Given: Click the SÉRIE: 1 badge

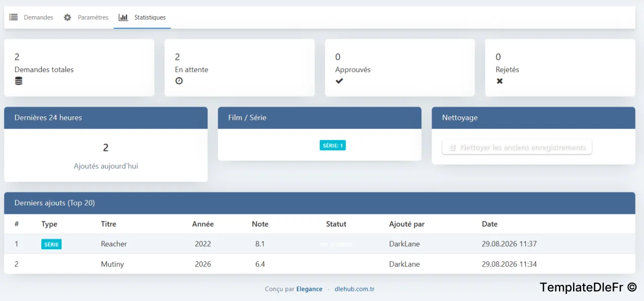Looking at the screenshot, I should (333, 145).
